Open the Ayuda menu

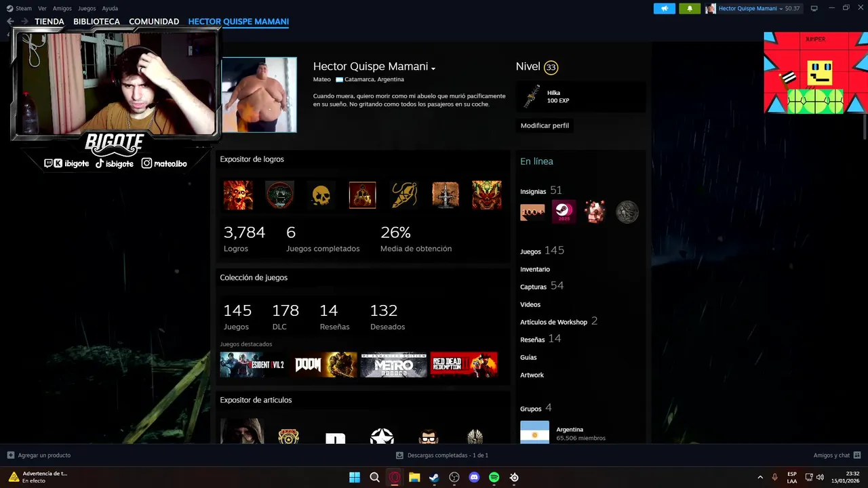pos(110,8)
